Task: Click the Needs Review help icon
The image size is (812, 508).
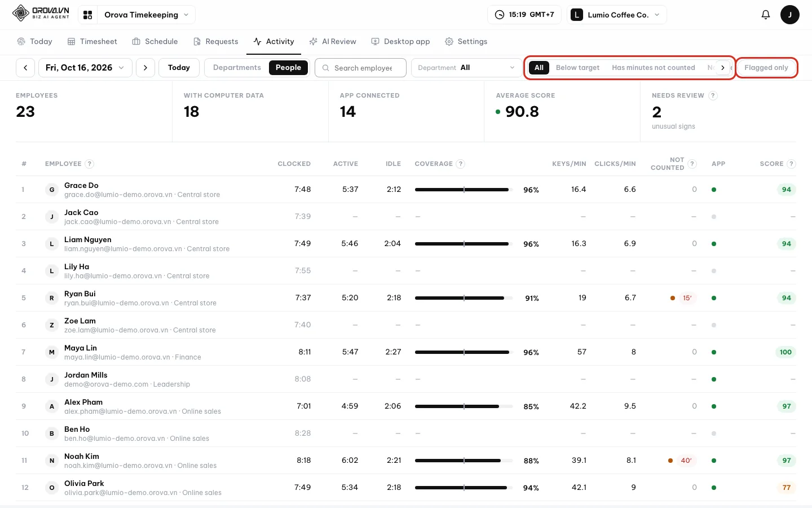Action: (713, 95)
